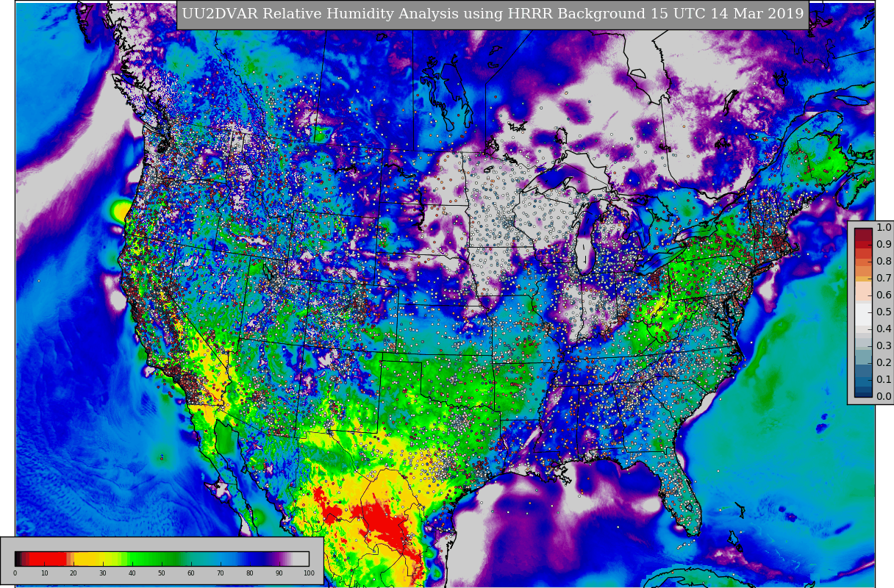This screenshot has height=588, width=894.
Task: Pick the dark maroon top swatch of the vertical colorbar
Action: pos(863,234)
